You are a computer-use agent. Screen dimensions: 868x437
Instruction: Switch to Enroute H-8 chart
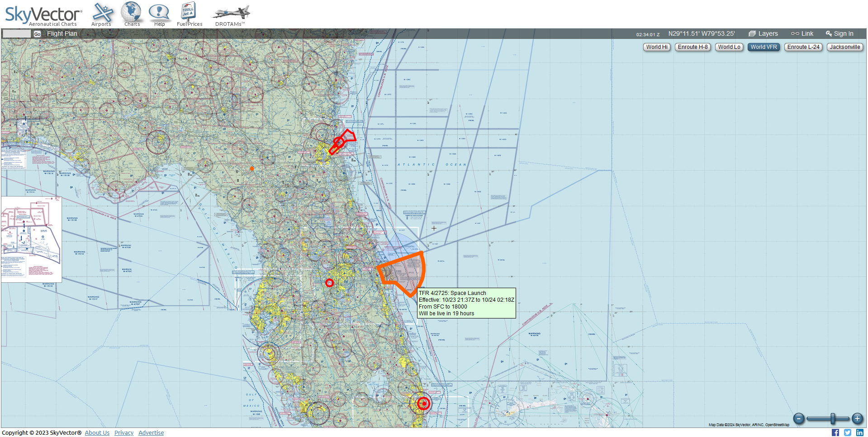pos(693,47)
